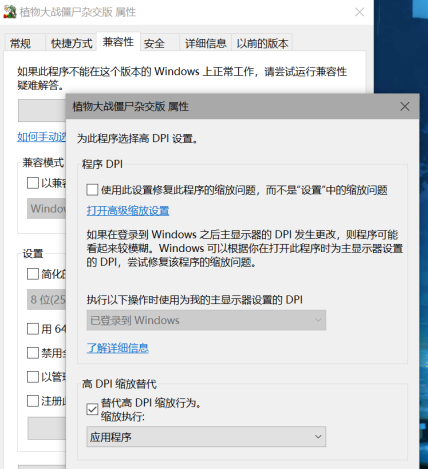Image resolution: width=428 pixels, height=469 pixels.
Task: Toggle the 禁用 checkbox in back window
Action: pos(33,353)
